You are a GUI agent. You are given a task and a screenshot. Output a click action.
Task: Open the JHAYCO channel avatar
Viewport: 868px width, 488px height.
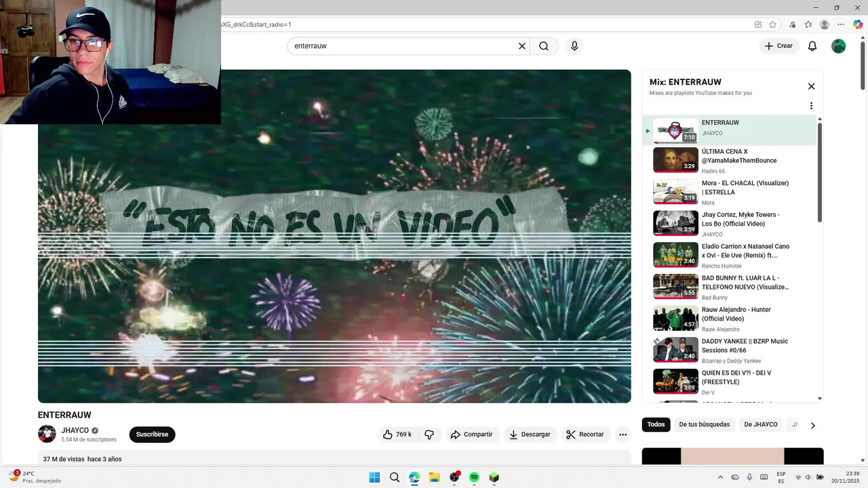(x=47, y=434)
